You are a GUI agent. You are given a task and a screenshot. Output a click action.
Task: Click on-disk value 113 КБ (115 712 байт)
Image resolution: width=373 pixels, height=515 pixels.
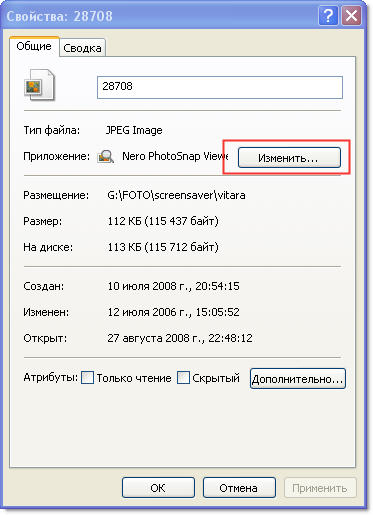(x=163, y=247)
